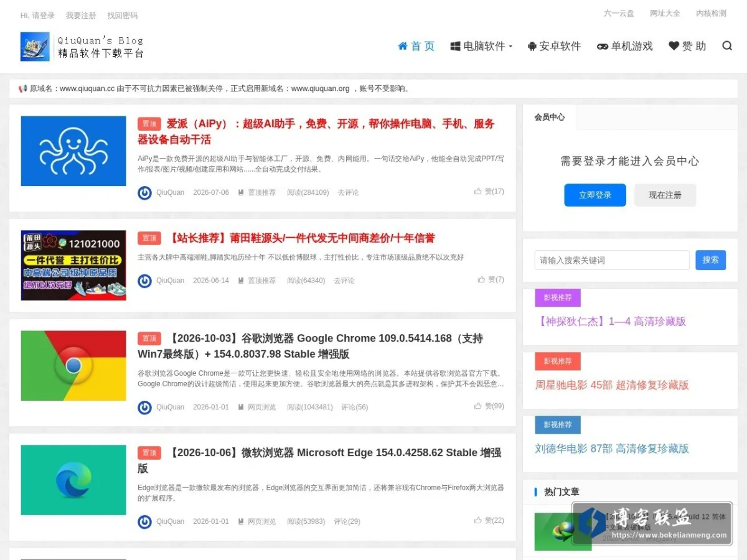747x560 pixels.
Task: Focus the 请输入搜索关键词 search field
Action: click(x=612, y=260)
